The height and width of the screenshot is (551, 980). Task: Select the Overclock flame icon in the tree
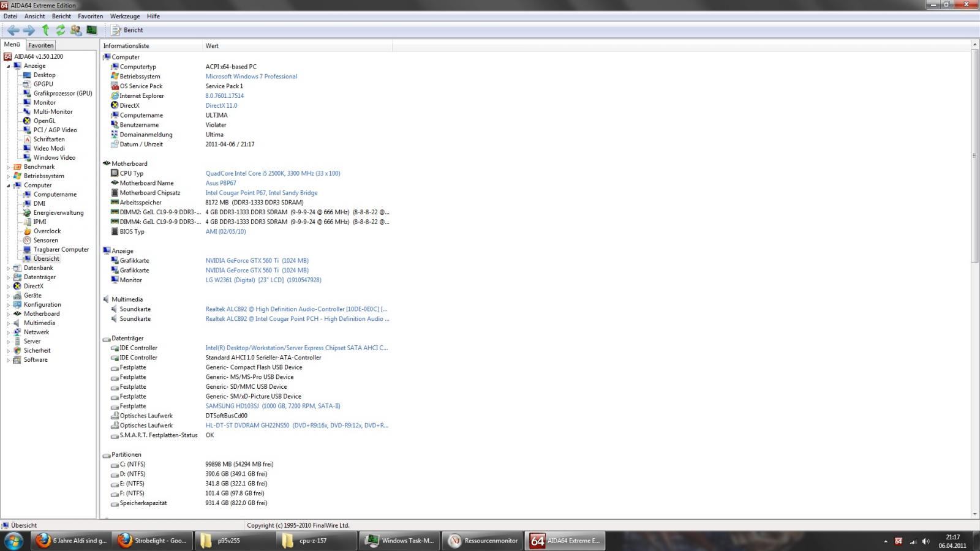tap(27, 231)
